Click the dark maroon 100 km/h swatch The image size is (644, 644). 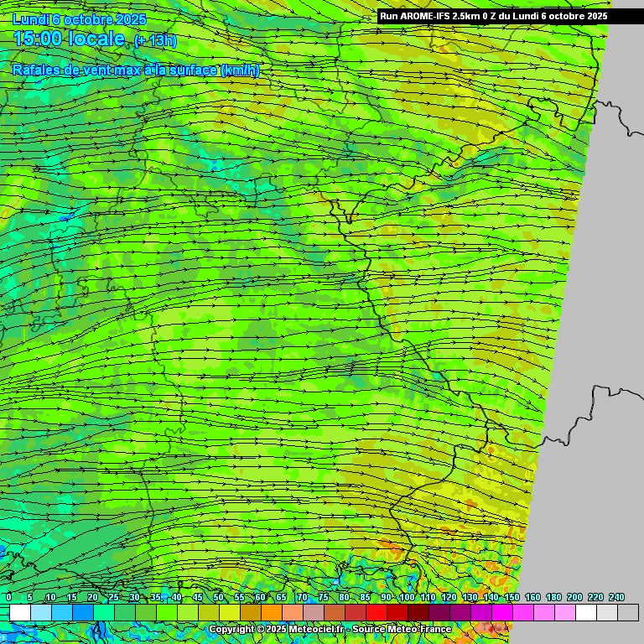point(418,613)
